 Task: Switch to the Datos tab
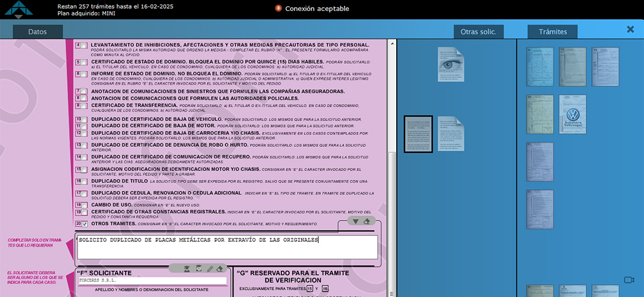coord(37,32)
